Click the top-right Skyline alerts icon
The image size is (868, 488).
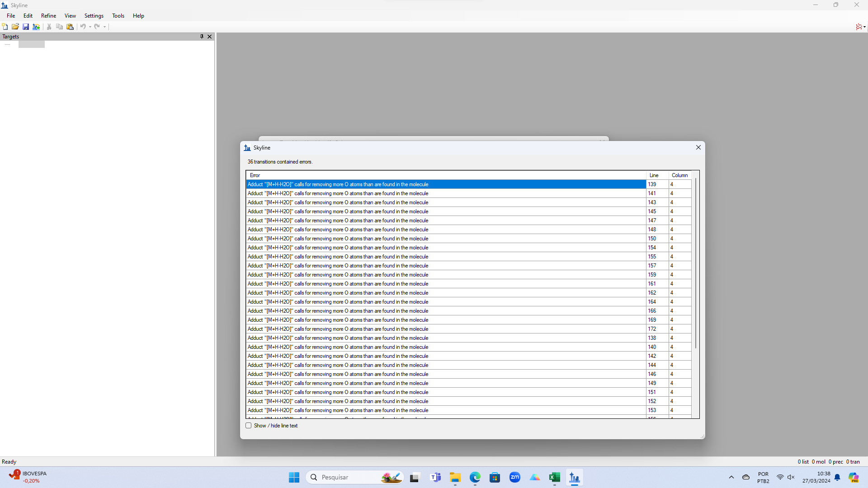859,27
